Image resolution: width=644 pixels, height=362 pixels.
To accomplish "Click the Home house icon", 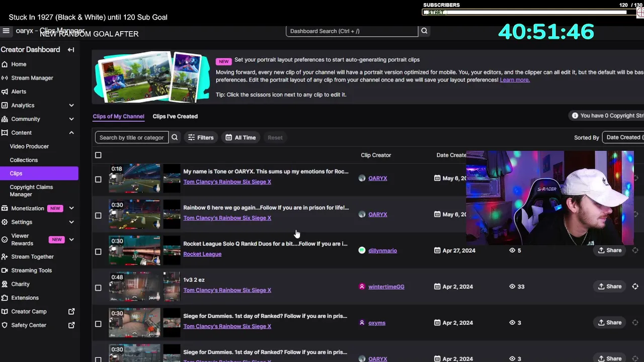I will tap(5, 64).
